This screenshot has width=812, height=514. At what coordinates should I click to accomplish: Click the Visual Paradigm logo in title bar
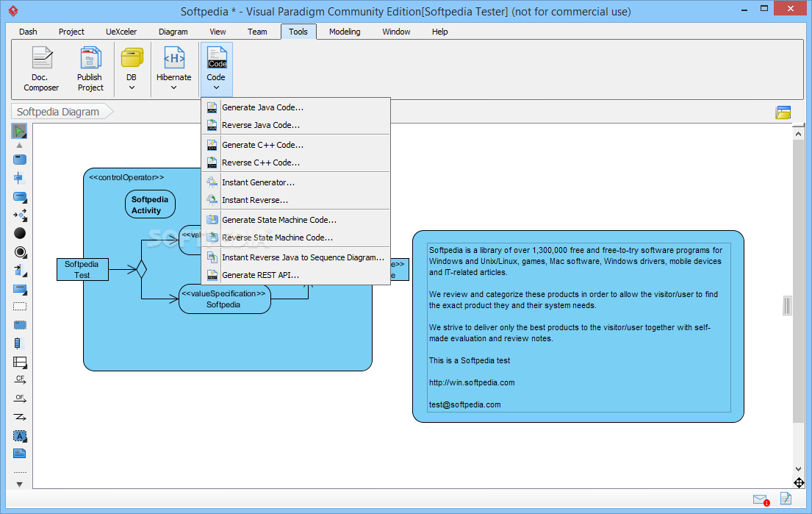pos(13,11)
